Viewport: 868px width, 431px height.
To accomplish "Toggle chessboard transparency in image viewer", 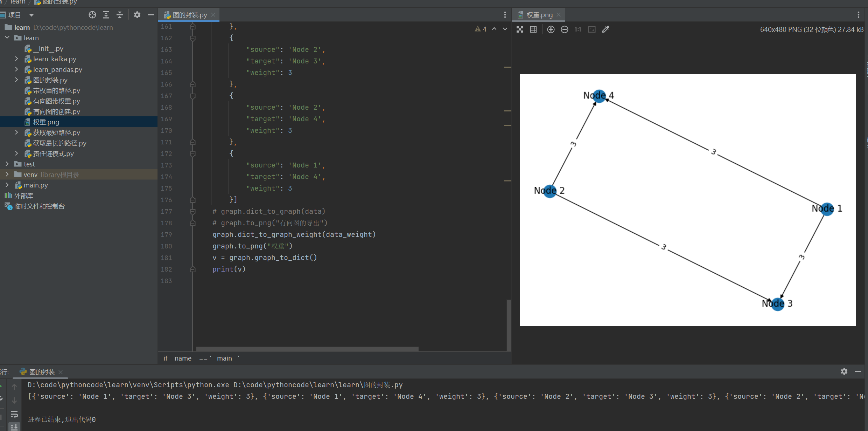I will (520, 29).
